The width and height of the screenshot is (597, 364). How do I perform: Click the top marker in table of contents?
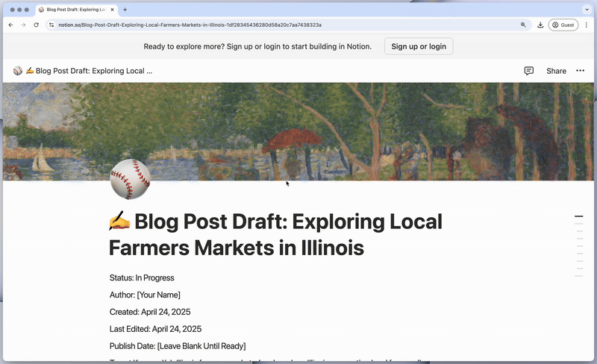coord(579,216)
